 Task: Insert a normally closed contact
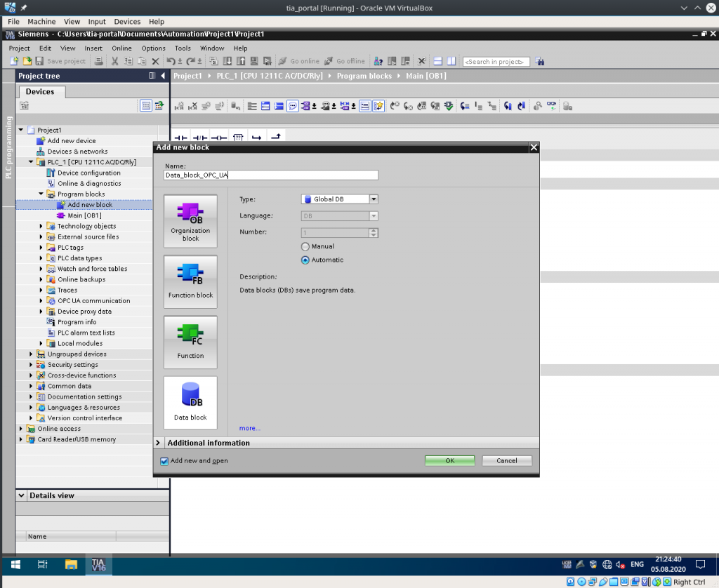tap(200, 137)
